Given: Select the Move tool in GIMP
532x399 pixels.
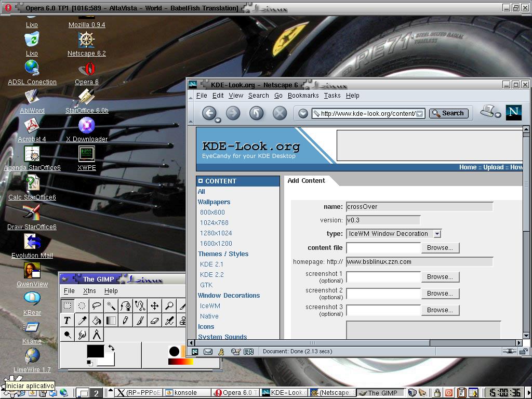Looking at the screenshot, I should [155, 305].
